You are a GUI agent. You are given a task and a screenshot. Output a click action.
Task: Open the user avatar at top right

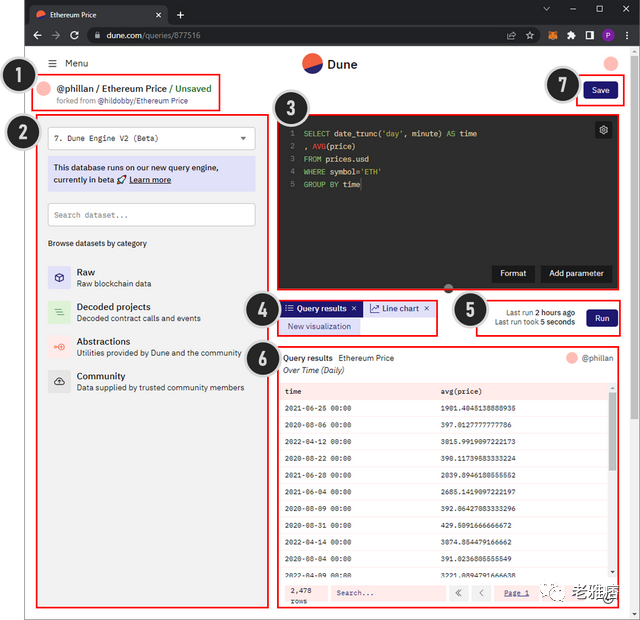click(611, 64)
